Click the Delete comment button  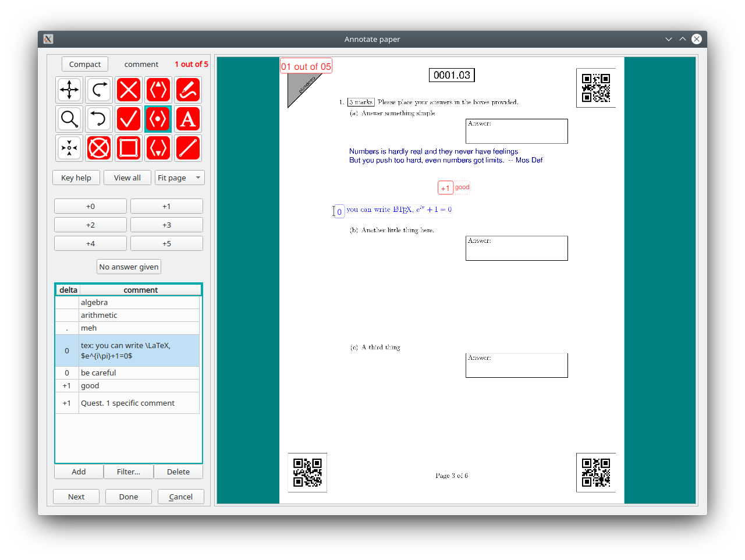coord(178,472)
